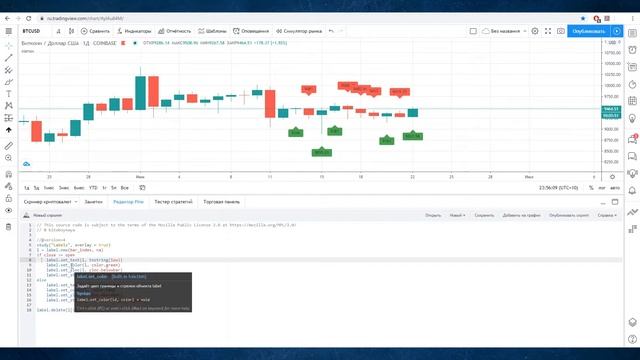Enter fullscreen mode

(x=548, y=31)
